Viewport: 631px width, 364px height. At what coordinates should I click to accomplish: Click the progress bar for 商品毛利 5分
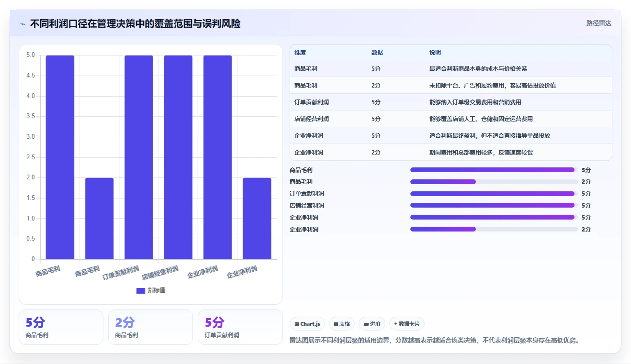(494, 170)
